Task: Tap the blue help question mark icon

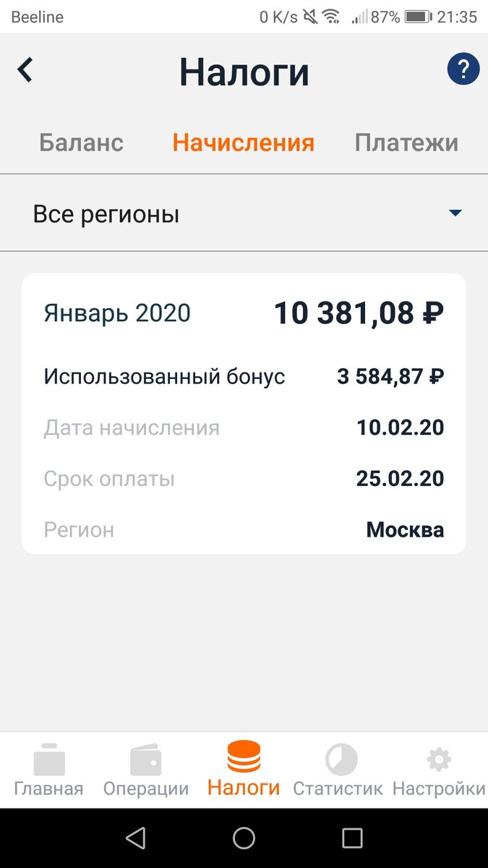Action: (463, 69)
